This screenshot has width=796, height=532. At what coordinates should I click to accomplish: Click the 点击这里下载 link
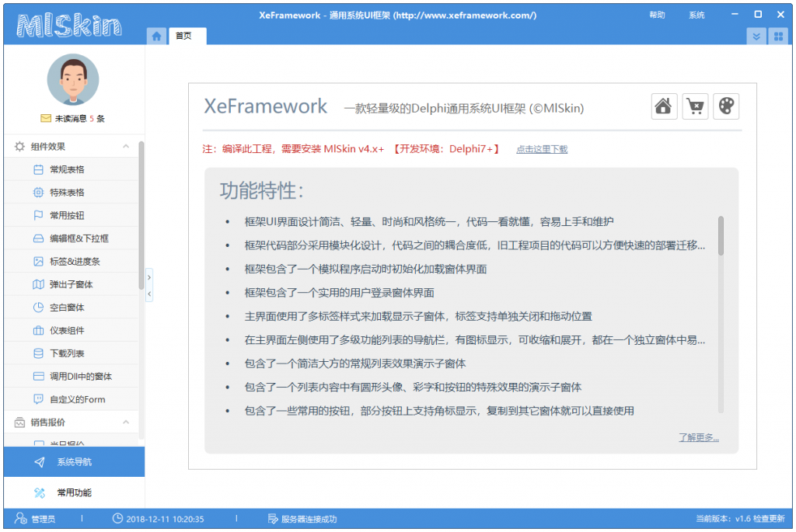pos(542,149)
